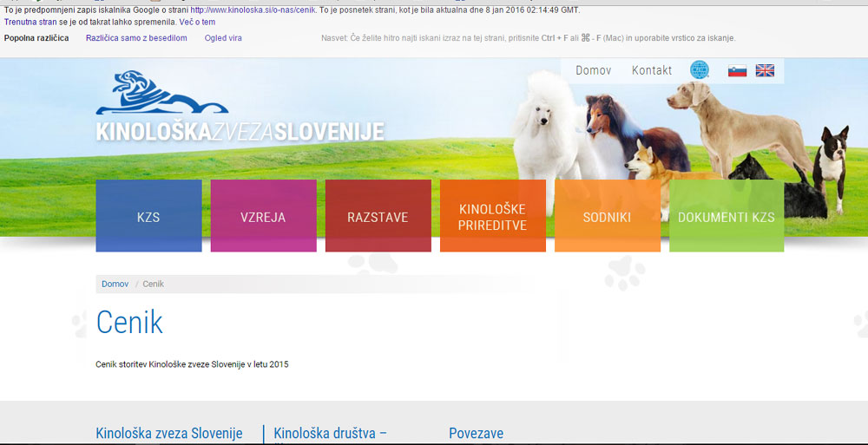Screen dimensions: 868x445
Task: Open the FCI globe icon link
Action: (x=699, y=70)
